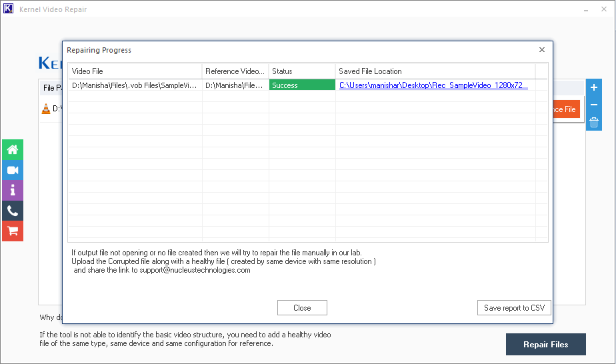Screen dimensions: 616x364
Task: Click the Close button in dialog
Action: point(302,308)
